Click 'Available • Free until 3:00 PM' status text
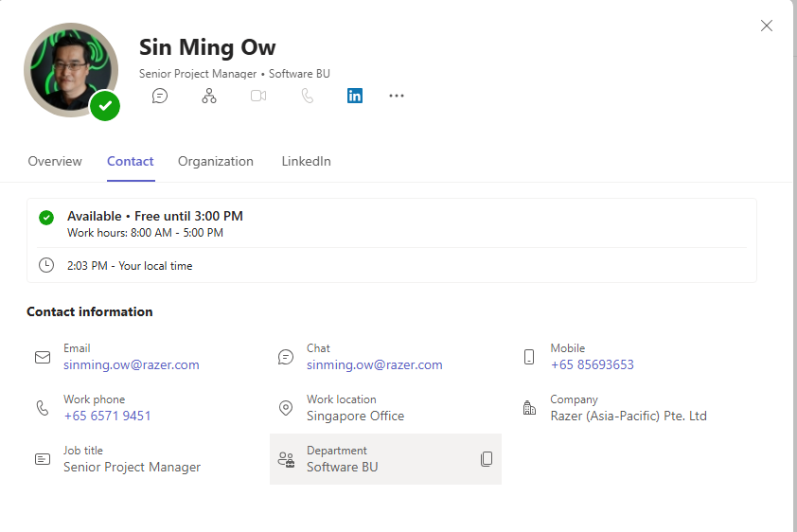Image resolution: width=797 pixels, height=532 pixels. 155,216
